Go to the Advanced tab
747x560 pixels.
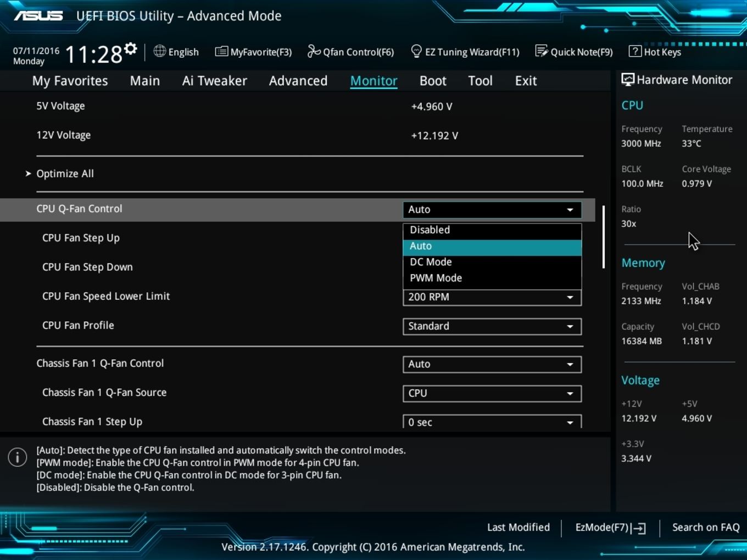click(x=298, y=81)
